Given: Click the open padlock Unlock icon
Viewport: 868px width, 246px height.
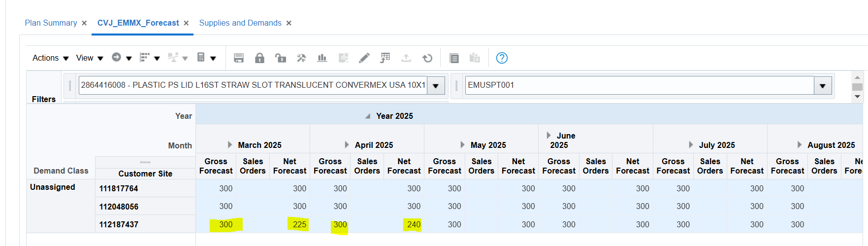Looking at the screenshot, I should [281, 58].
